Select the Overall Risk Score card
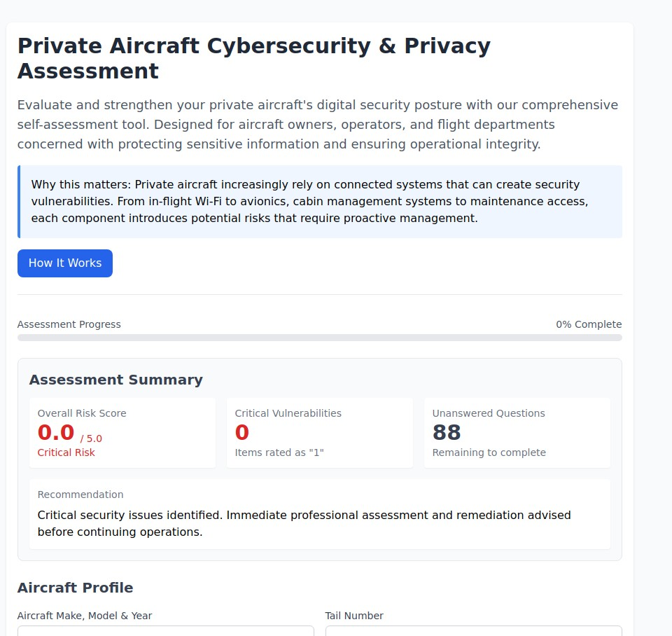Viewport: 672px width, 636px height. (x=122, y=432)
